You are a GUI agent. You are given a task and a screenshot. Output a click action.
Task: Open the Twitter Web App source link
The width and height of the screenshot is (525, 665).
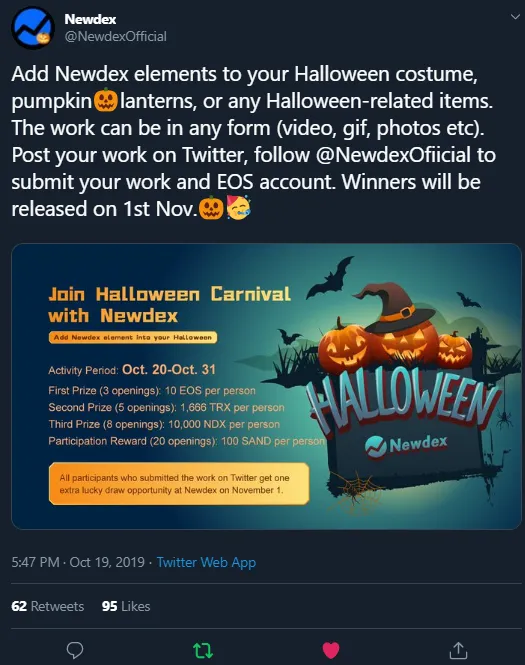pos(207,562)
